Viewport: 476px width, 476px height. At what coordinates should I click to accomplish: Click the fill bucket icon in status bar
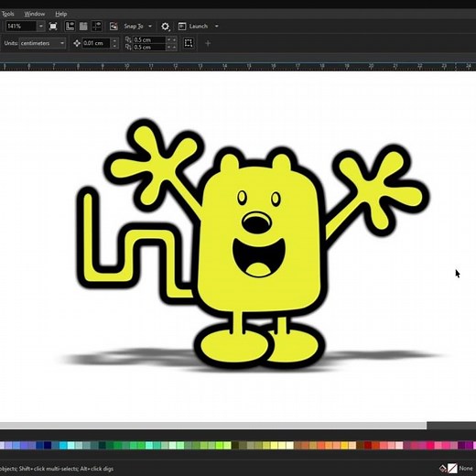pyautogui.click(x=443, y=468)
